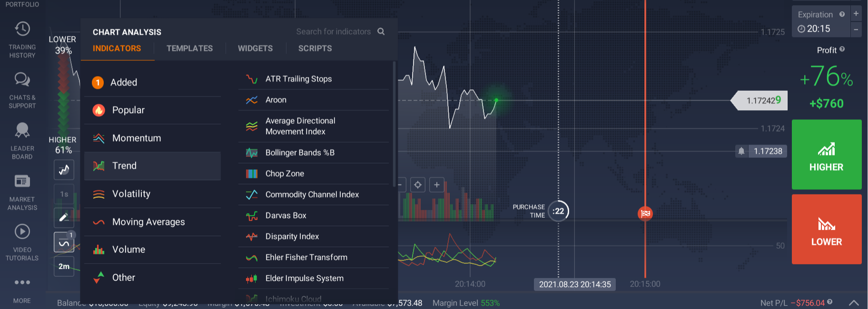Zoom in the chart with plus button
Image resolution: width=868 pixels, height=309 pixels.
(437, 184)
